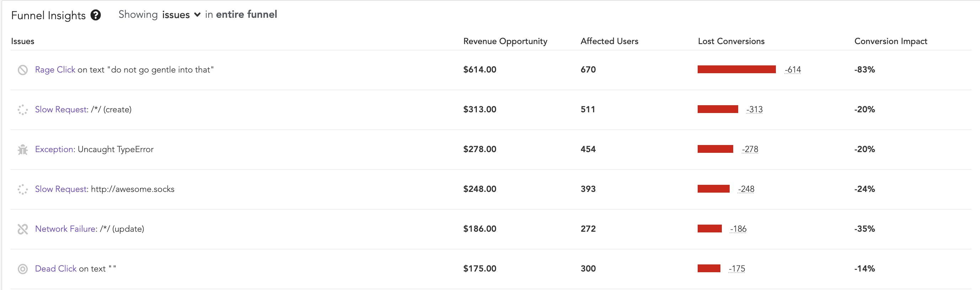
Task: Click the spinner icon beside awesome.socks request
Action: coord(23,189)
